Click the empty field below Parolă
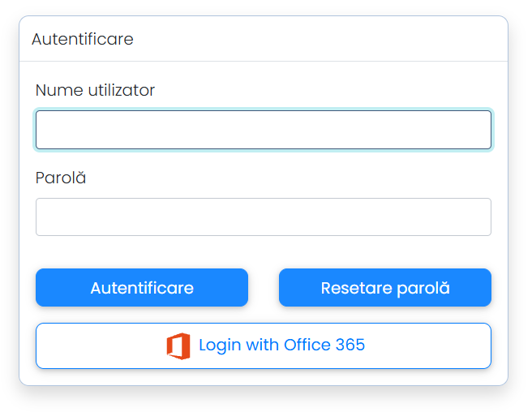Screen dimensions: 532x412 (263, 217)
